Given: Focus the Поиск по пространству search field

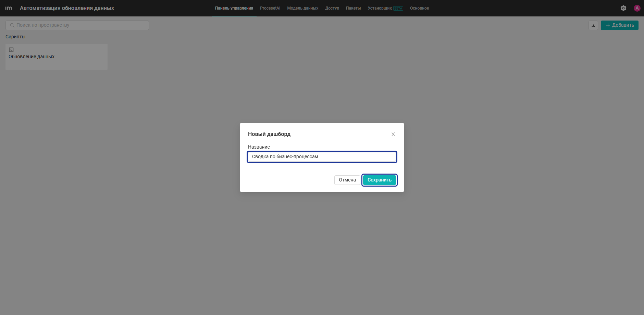Looking at the screenshot, I should [x=77, y=25].
